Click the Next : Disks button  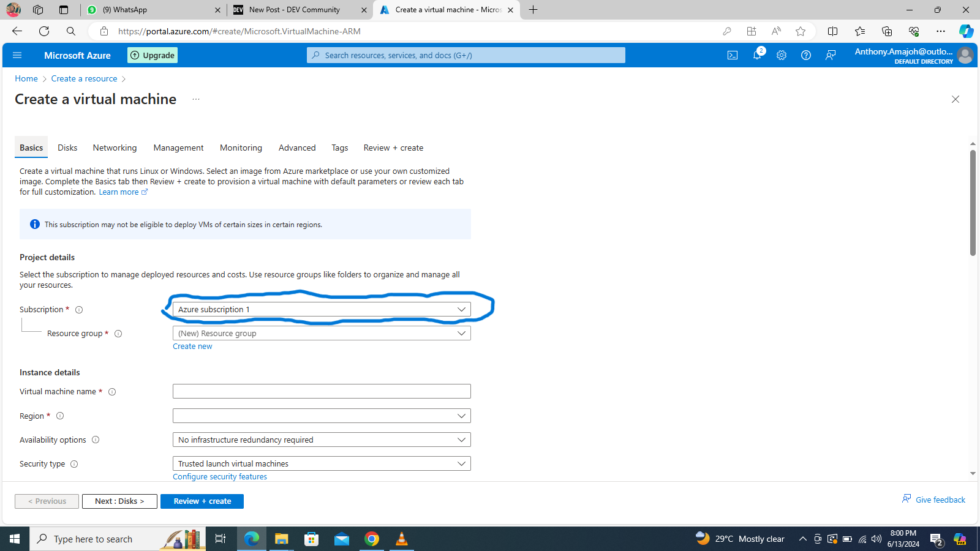[x=119, y=501]
